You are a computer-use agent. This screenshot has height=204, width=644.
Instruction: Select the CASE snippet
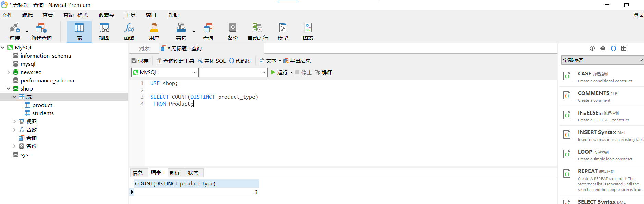603,77
